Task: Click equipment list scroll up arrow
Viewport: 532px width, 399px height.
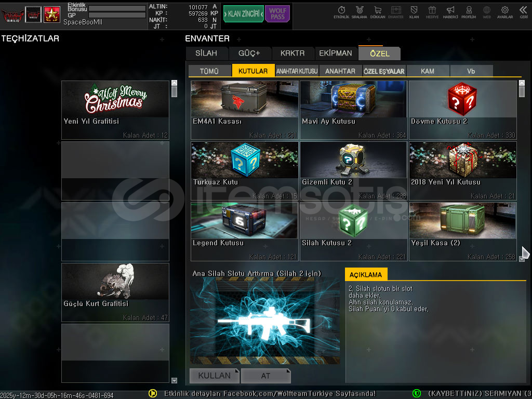Action: [174, 83]
